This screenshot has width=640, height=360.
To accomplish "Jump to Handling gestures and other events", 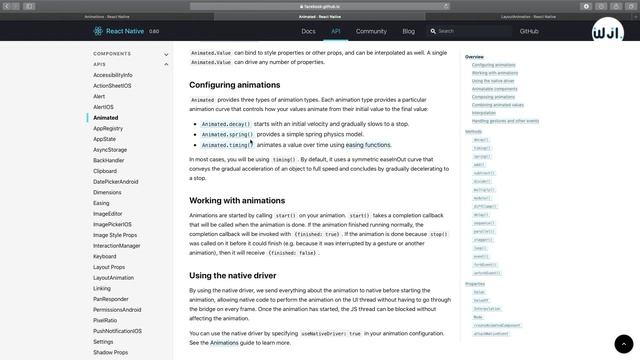I will [x=505, y=121].
